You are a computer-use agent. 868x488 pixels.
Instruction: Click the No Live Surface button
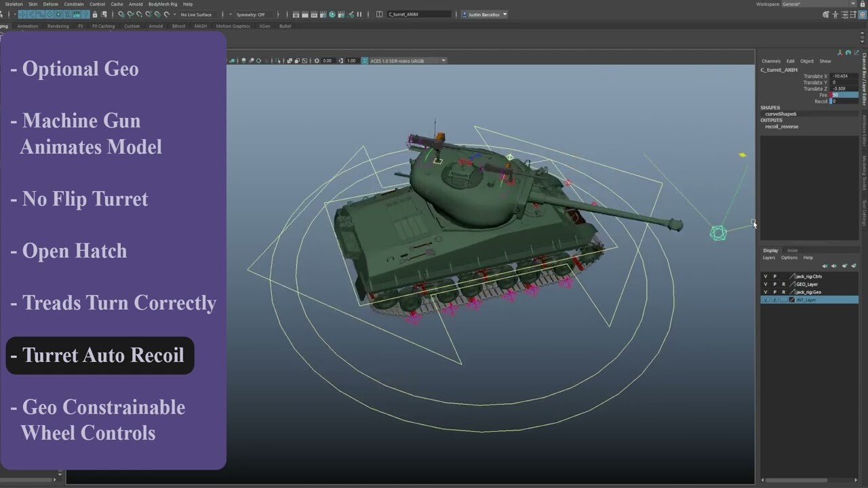click(197, 14)
